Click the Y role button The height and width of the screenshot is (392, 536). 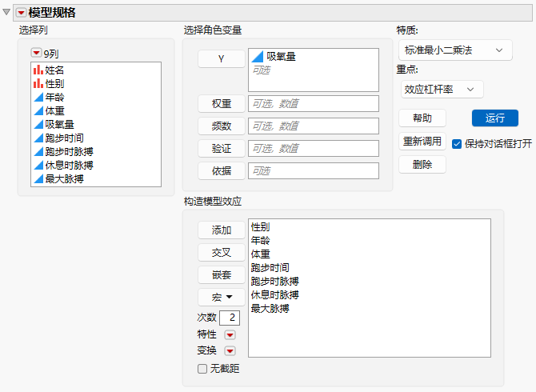pos(221,58)
